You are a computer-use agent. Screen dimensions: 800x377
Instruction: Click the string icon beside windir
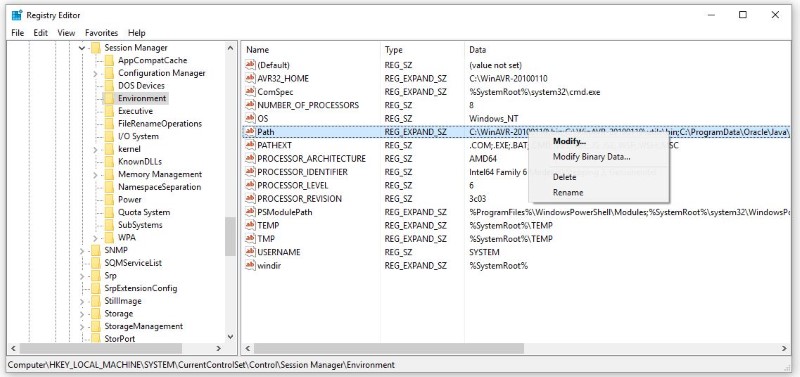coord(250,265)
